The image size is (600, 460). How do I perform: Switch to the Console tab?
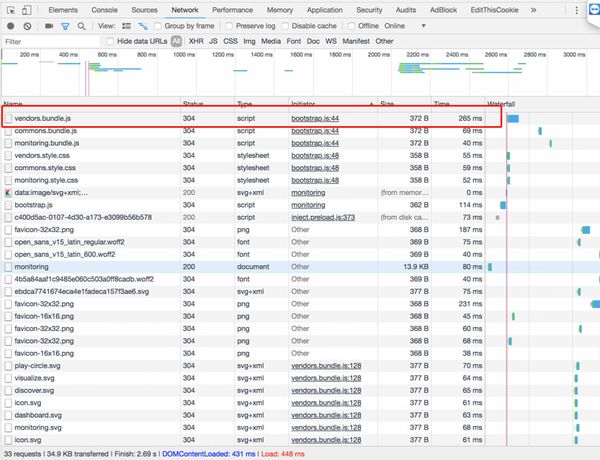point(103,9)
